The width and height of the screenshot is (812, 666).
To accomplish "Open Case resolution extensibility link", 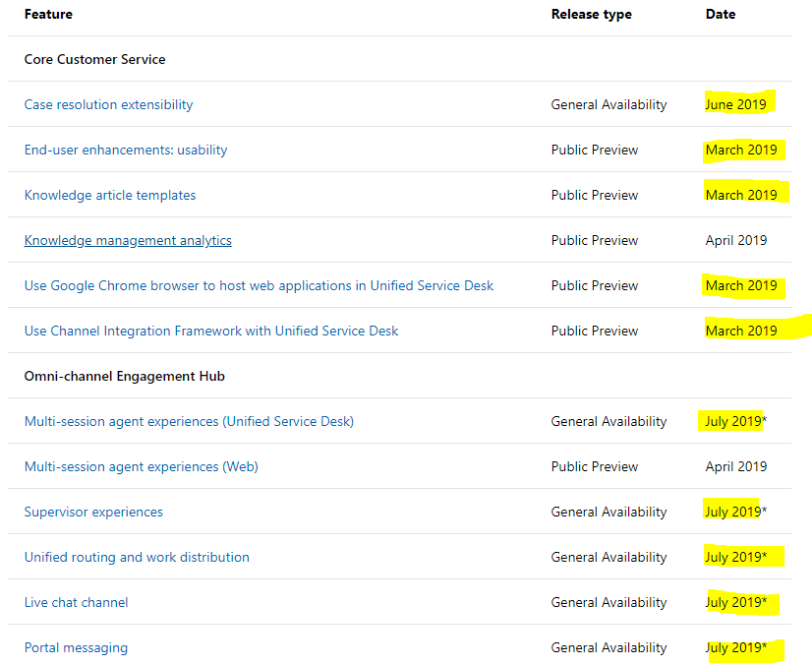I will (108, 104).
